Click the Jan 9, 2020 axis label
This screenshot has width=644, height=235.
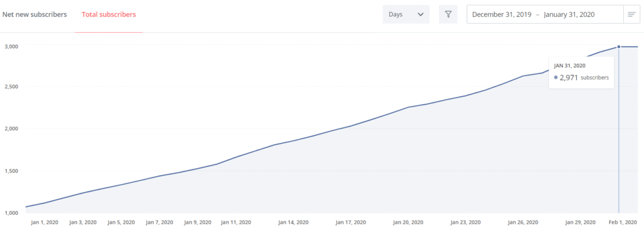tap(197, 222)
